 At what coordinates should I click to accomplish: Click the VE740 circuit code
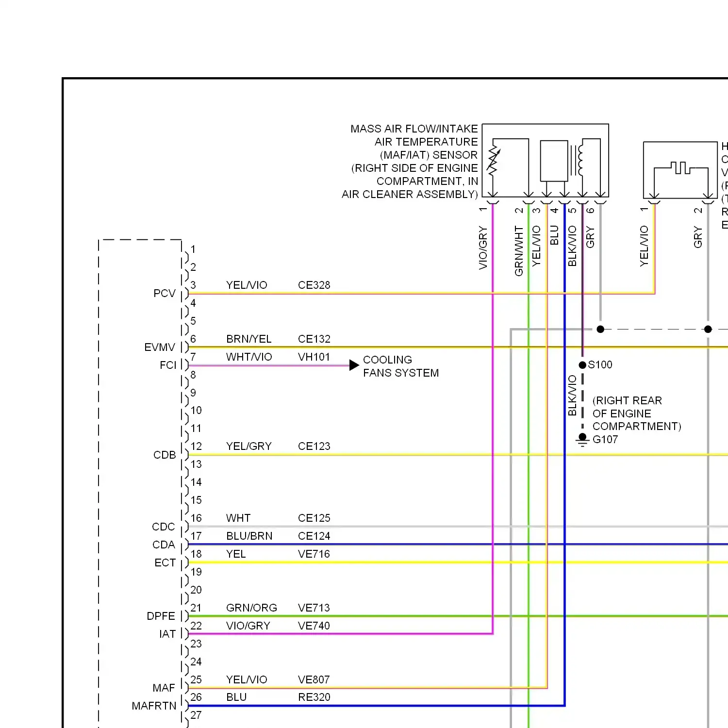(314, 626)
